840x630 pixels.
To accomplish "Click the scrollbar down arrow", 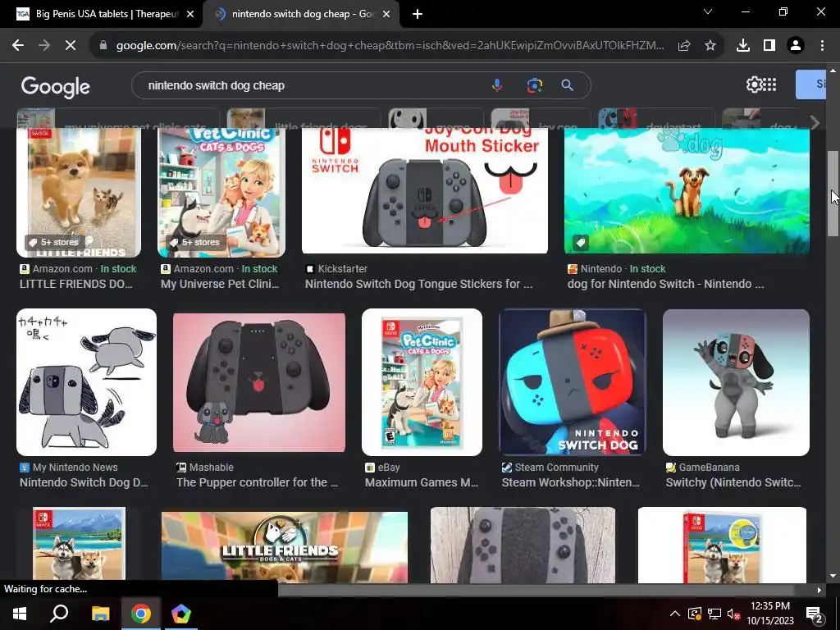I will (833, 576).
